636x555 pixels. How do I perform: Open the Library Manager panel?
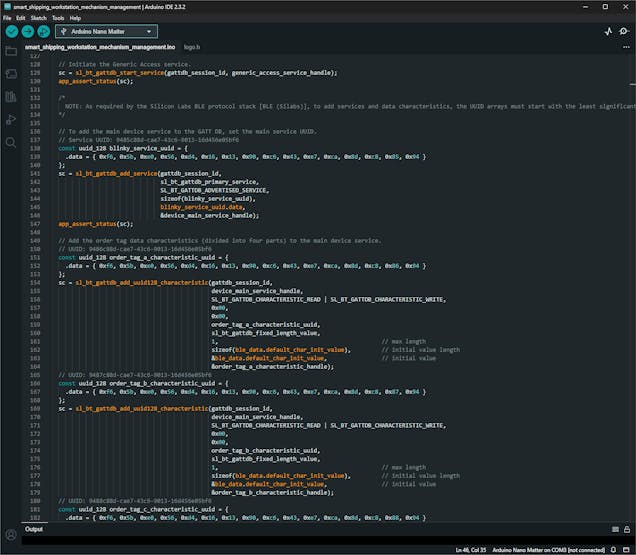11,96
